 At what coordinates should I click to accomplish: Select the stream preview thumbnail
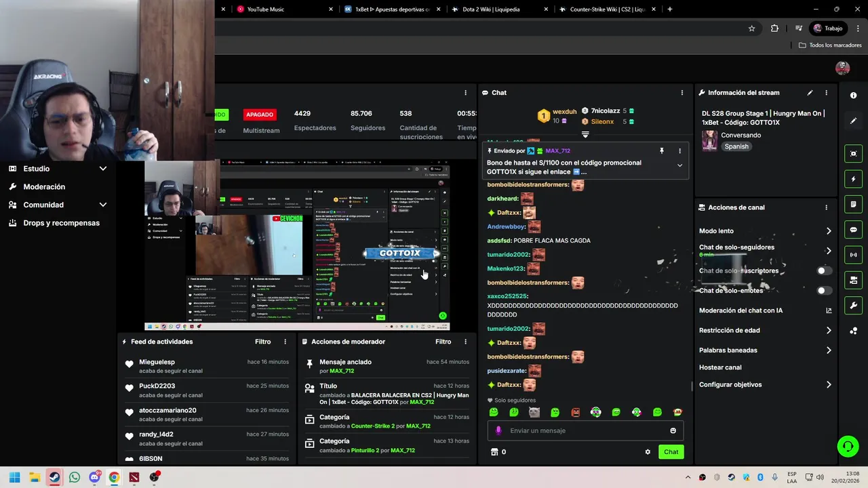297,245
